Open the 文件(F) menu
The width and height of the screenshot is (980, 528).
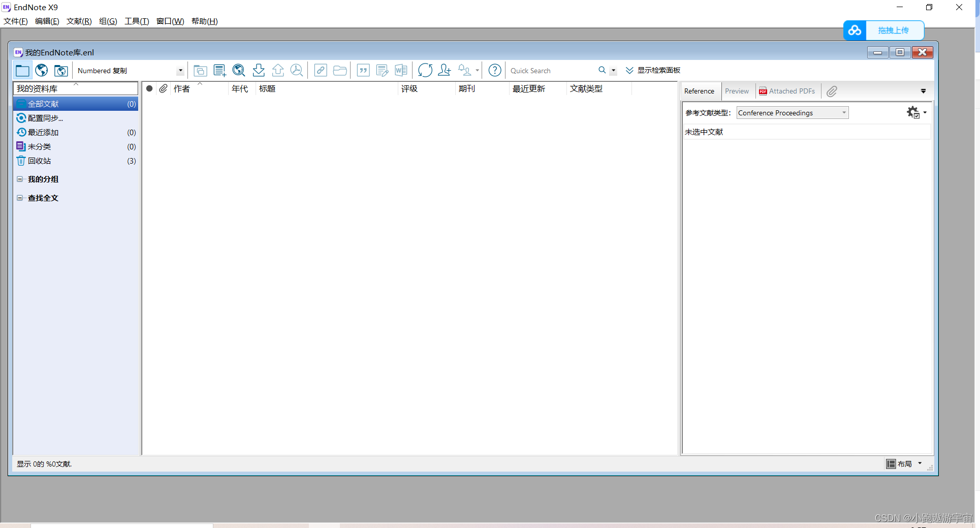click(16, 21)
